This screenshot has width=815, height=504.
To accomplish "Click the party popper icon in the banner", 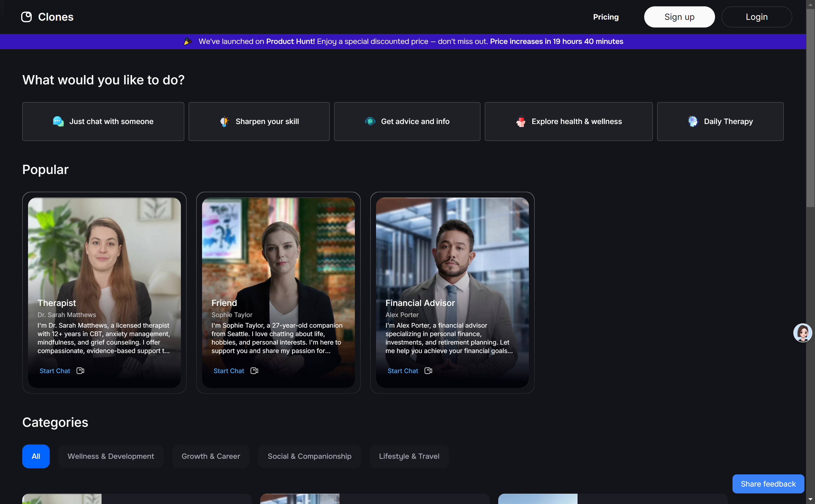I will [x=188, y=41].
